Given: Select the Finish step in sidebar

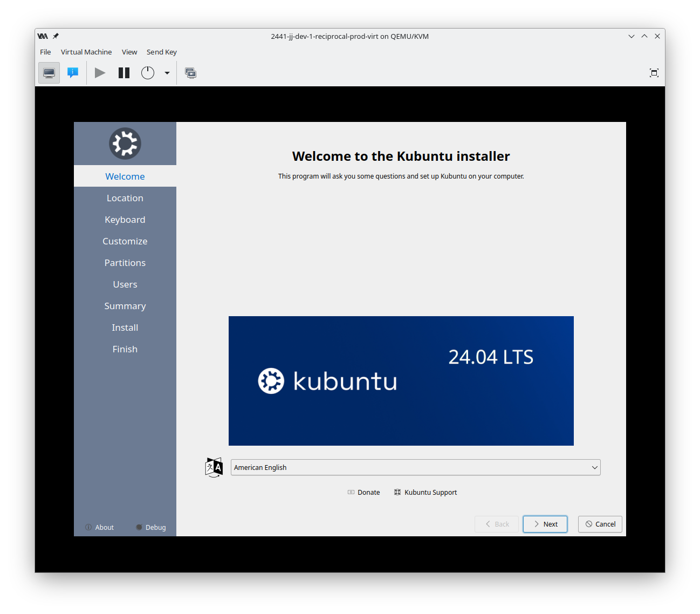Looking at the screenshot, I should pos(125,349).
